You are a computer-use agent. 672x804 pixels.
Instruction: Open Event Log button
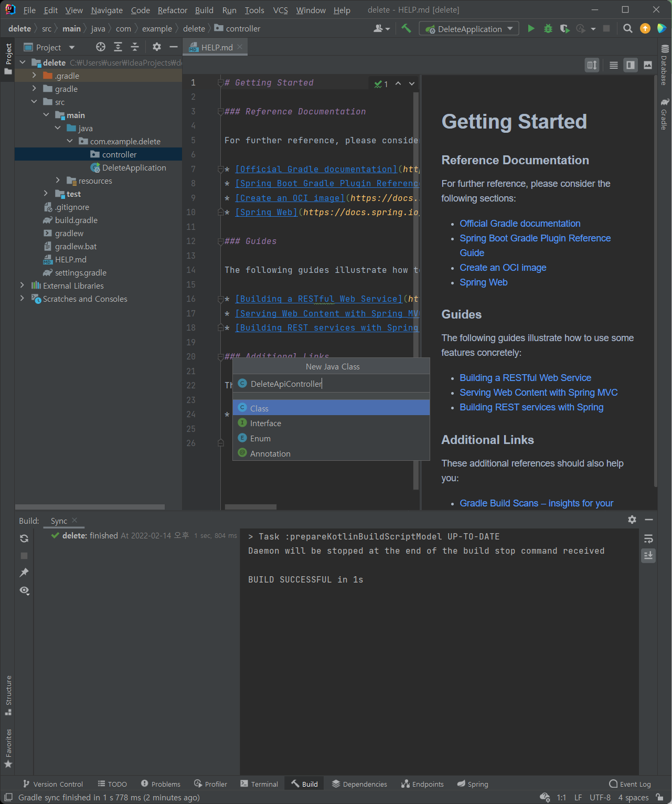click(x=630, y=784)
